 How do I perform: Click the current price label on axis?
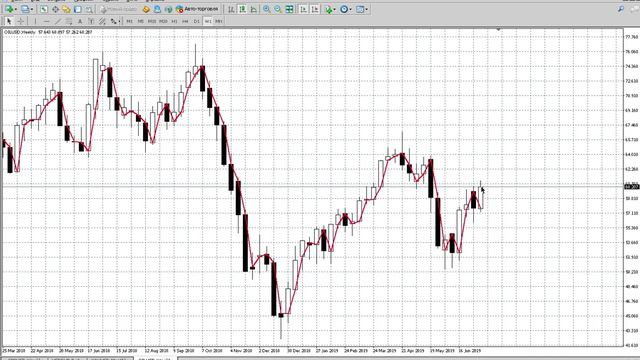point(632,187)
